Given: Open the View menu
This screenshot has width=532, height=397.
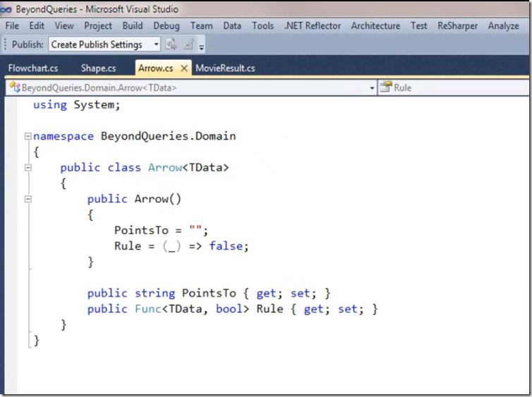Looking at the screenshot, I should coord(64,26).
